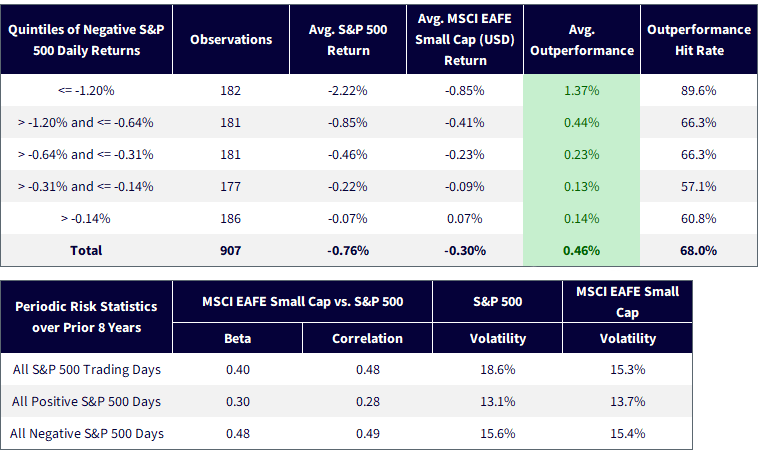Select the Beta column header

237,338
